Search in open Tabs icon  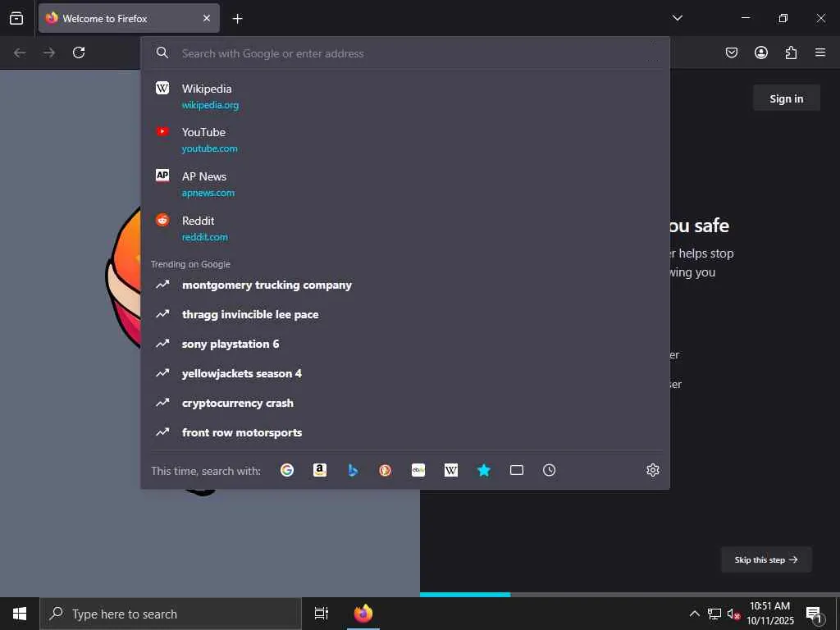click(517, 470)
